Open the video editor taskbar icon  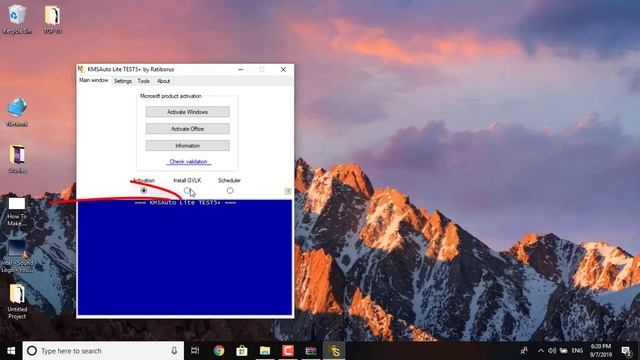311,351
